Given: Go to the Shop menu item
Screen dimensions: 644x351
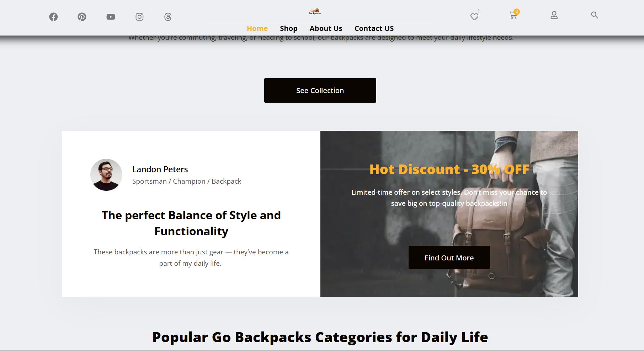Looking at the screenshot, I should tap(288, 28).
